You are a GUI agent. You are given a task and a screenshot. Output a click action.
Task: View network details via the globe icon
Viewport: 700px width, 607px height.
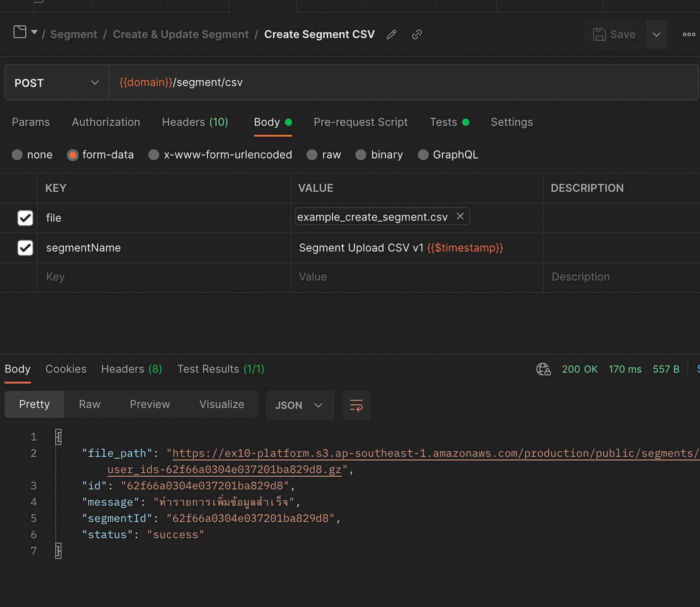pos(543,369)
